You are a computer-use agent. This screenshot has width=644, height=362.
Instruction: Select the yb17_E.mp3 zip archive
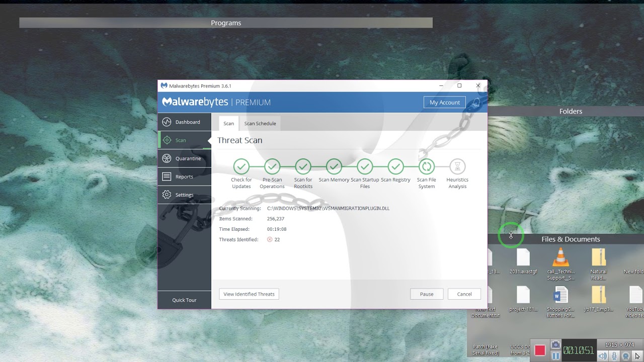599,299
